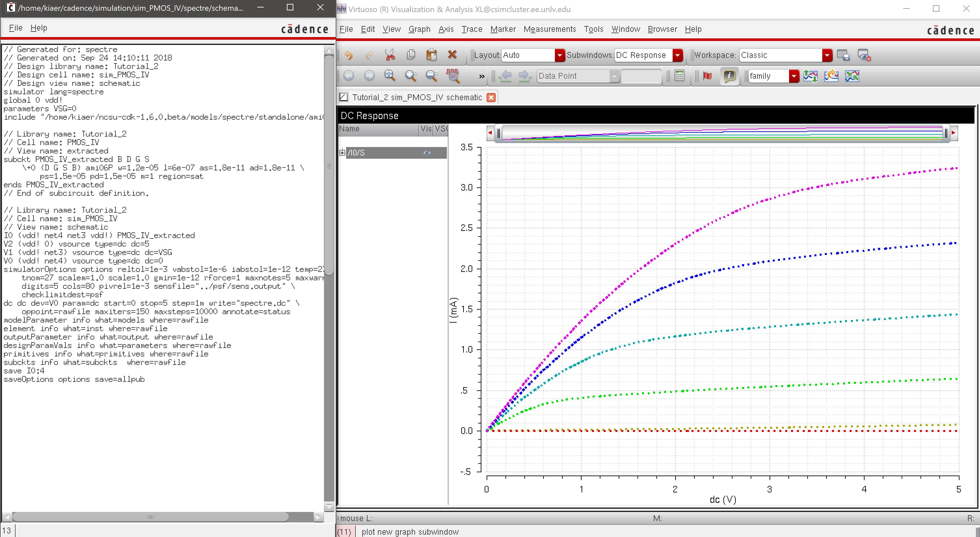The image size is (980, 537).
Task: Expand the /I0/S trace tree node
Action: (342, 153)
